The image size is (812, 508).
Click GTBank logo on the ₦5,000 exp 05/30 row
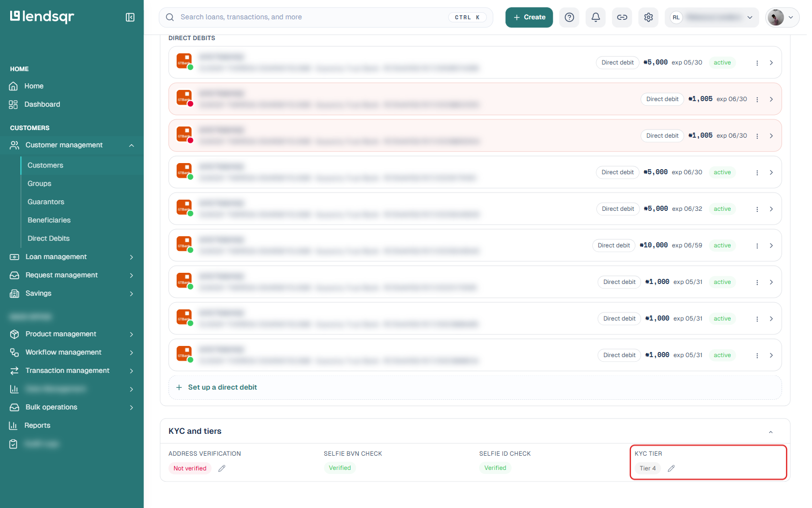point(184,61)
